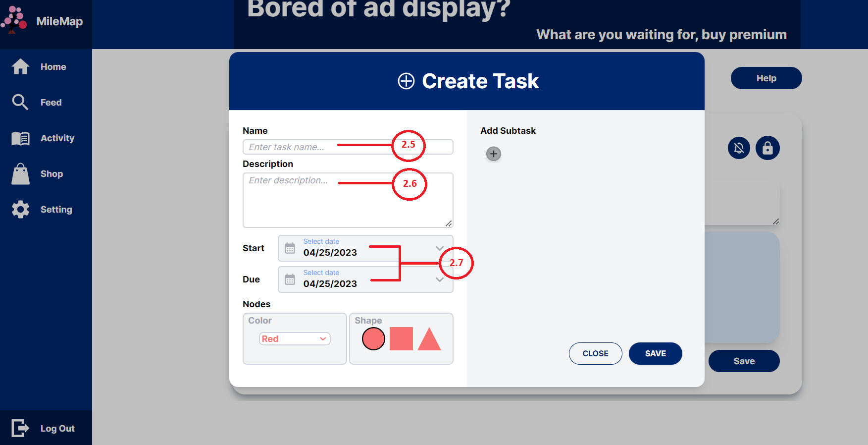Click the Help button
This screenshot has width=868, height=445.
click(766, 78)
